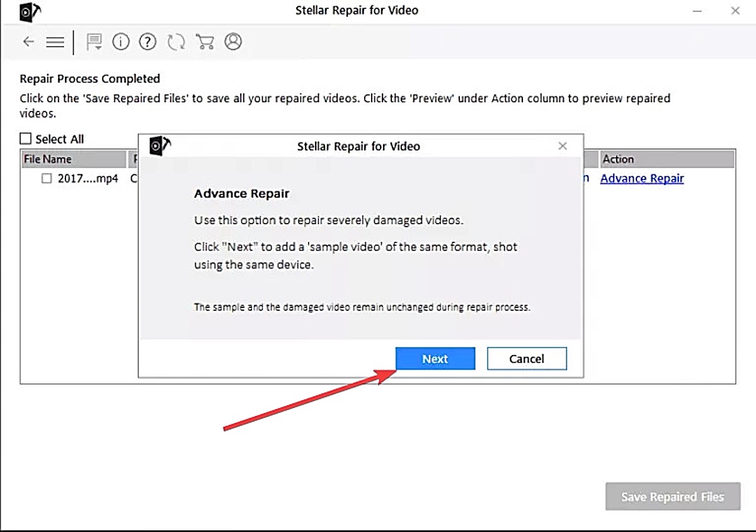This screenshot has height=532, width=756.
Task: Click the Advance Repair link
Action: (x=642, y=178)
